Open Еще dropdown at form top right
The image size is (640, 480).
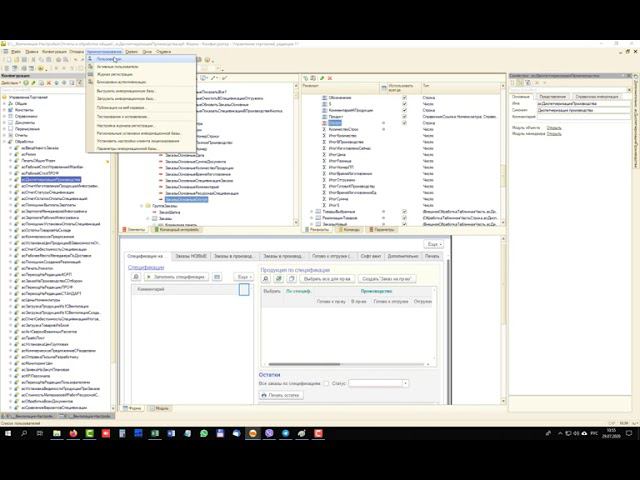pyautogui.click(x=434, y=244)
